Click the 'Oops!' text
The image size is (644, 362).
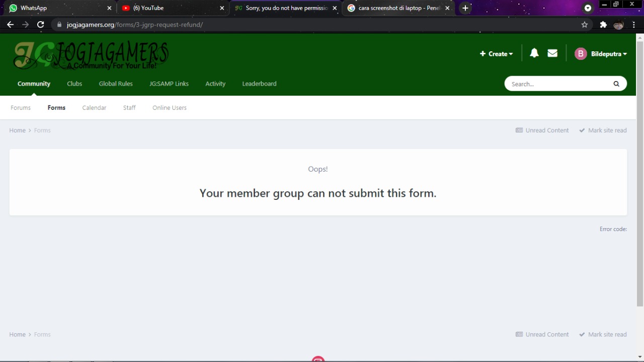tap(318, 169)
